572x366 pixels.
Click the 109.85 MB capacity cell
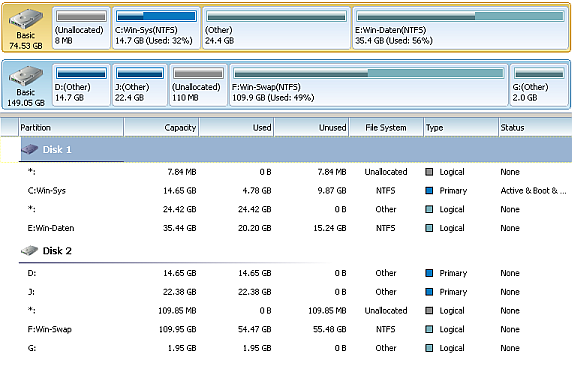point(177,311)
